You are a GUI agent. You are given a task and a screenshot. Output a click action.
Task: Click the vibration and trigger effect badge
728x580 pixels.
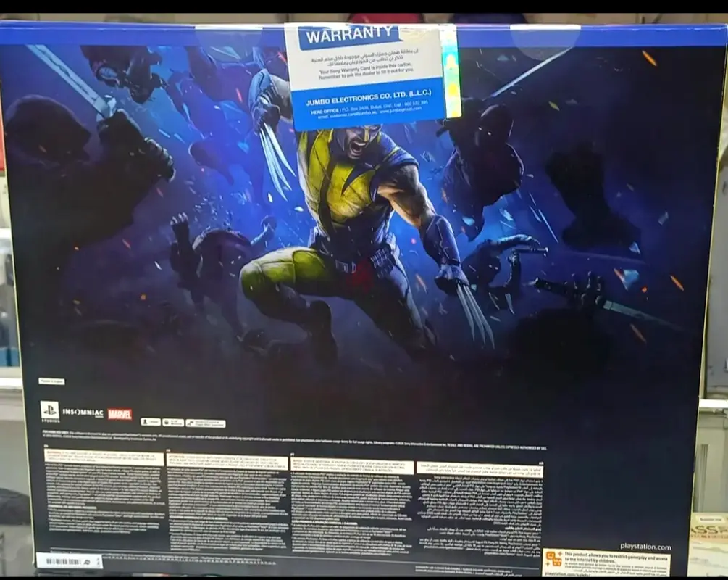205,423
